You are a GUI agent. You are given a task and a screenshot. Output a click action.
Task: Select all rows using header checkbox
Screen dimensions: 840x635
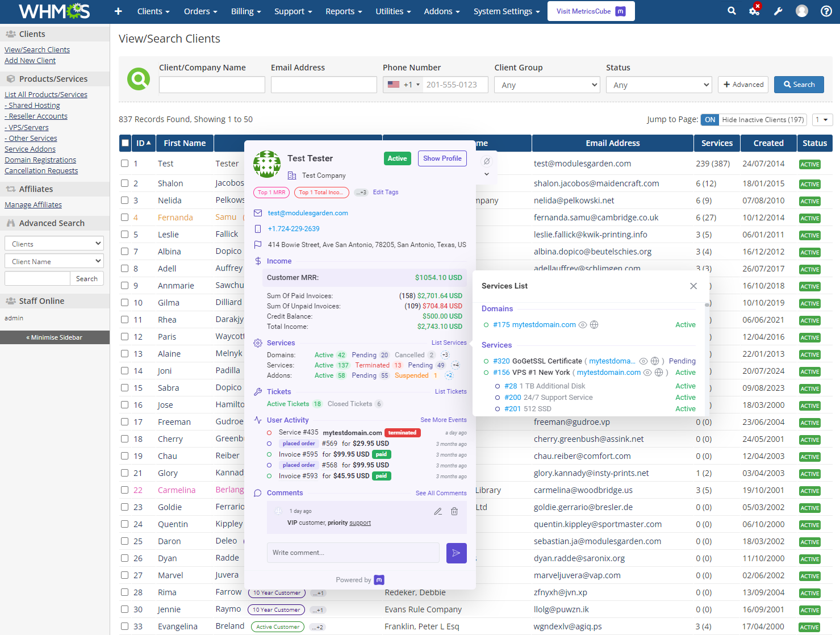coord(126,143)
